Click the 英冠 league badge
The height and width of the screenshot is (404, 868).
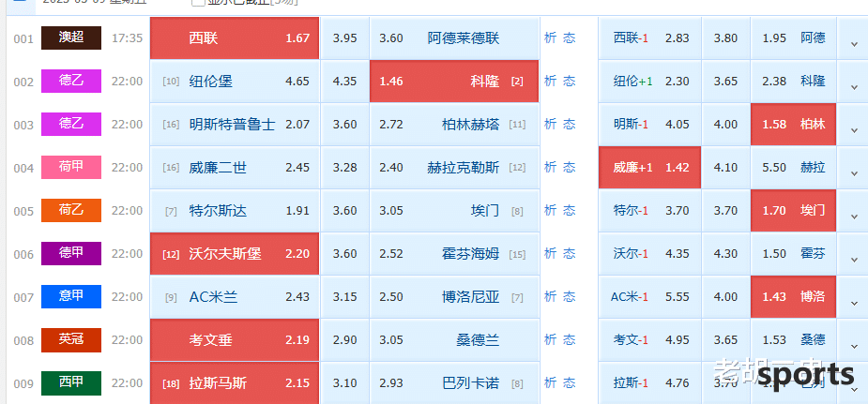[x=71, y=340]
